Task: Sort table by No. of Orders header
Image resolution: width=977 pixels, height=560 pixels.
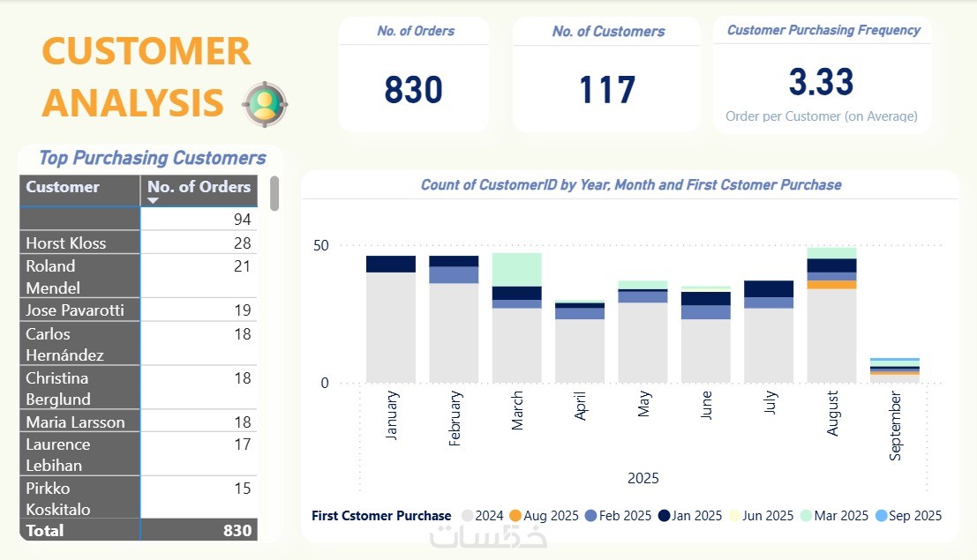Action: click(x=199, y=190)
